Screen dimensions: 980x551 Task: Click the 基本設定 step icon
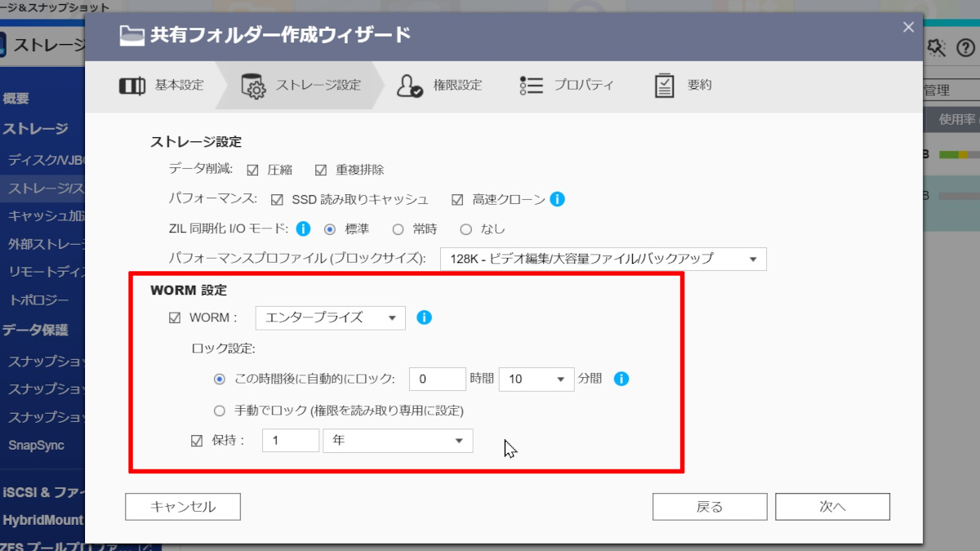[x=132, y=86]
